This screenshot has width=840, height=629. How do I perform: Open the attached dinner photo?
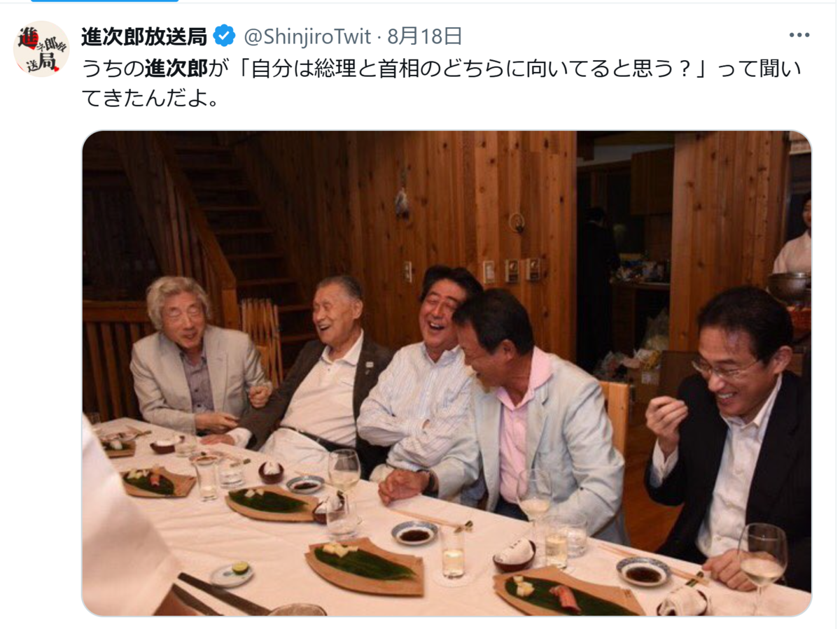coord(447,373)
